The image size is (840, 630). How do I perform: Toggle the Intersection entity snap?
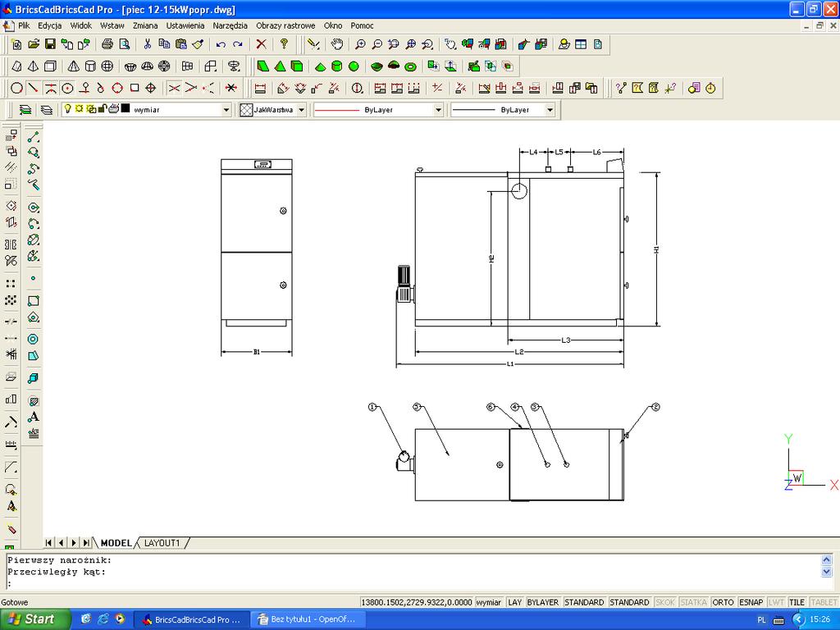click(174, 89)
